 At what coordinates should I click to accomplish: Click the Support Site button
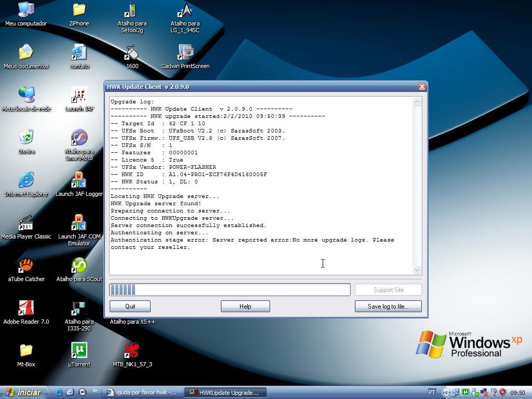388,290
